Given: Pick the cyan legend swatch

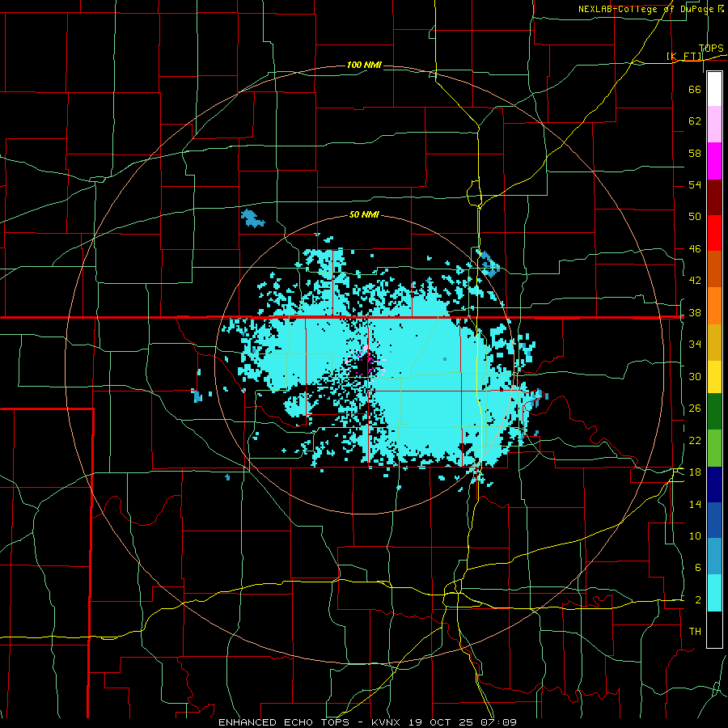Looking at the screenshot, I should [714, 594].
